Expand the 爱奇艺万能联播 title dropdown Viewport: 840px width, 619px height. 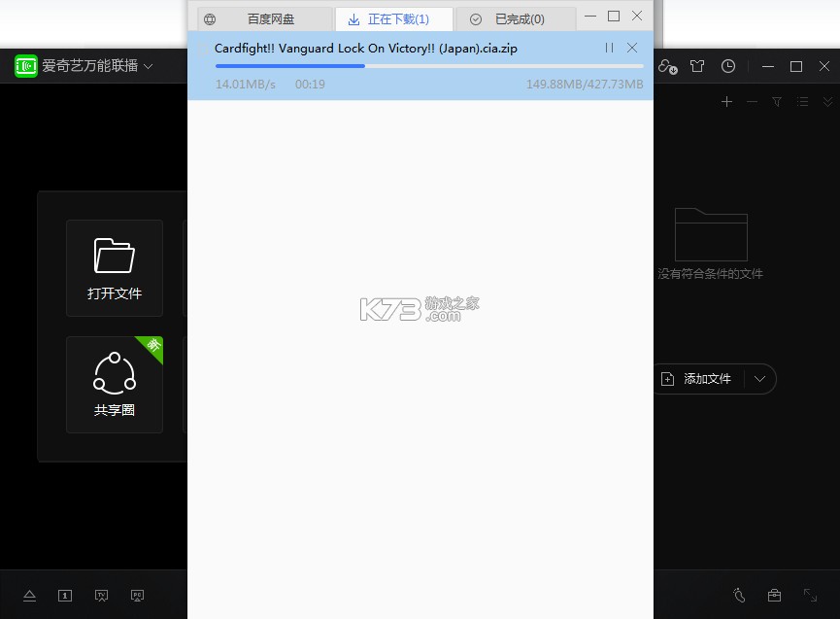(x=148, y=66)
